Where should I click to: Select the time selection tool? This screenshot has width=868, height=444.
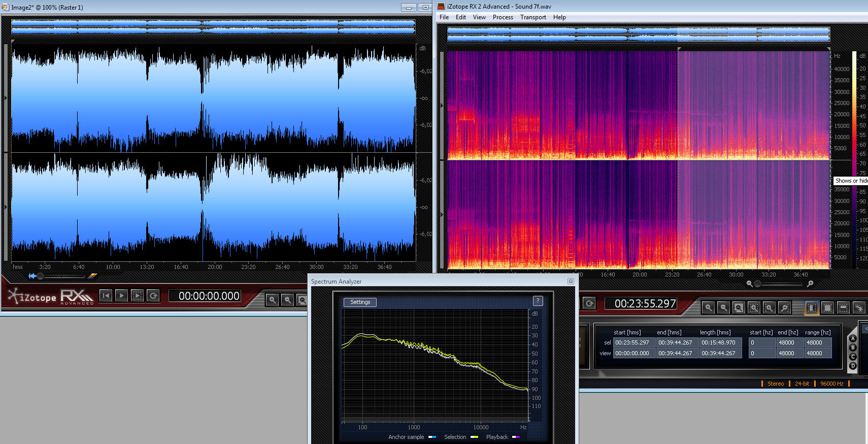click(x=812, y=308)
